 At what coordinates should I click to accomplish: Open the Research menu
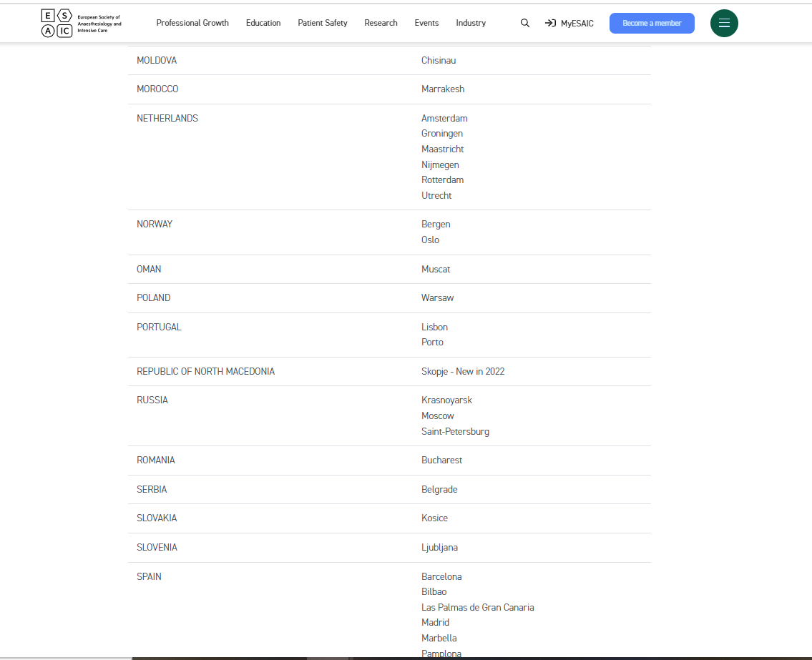click(x=381, y=24)
